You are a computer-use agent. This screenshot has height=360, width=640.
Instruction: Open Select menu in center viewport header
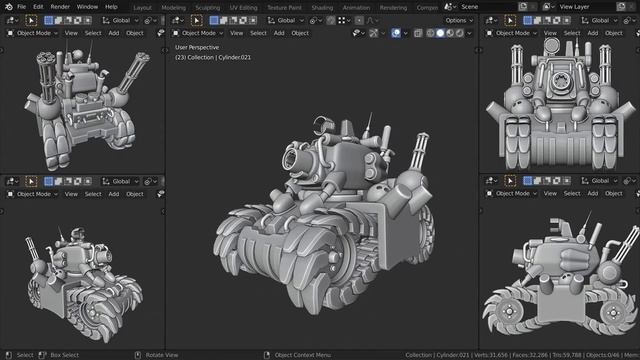258,33
